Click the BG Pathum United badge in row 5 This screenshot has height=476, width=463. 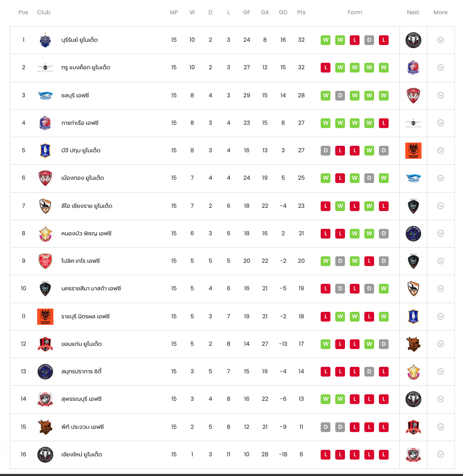[45, 150]
